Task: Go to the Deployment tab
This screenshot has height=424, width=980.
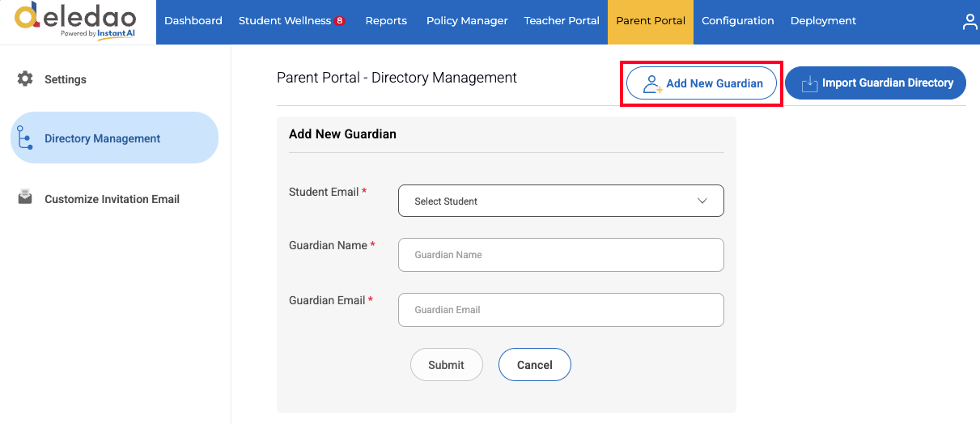Action: 823,21
